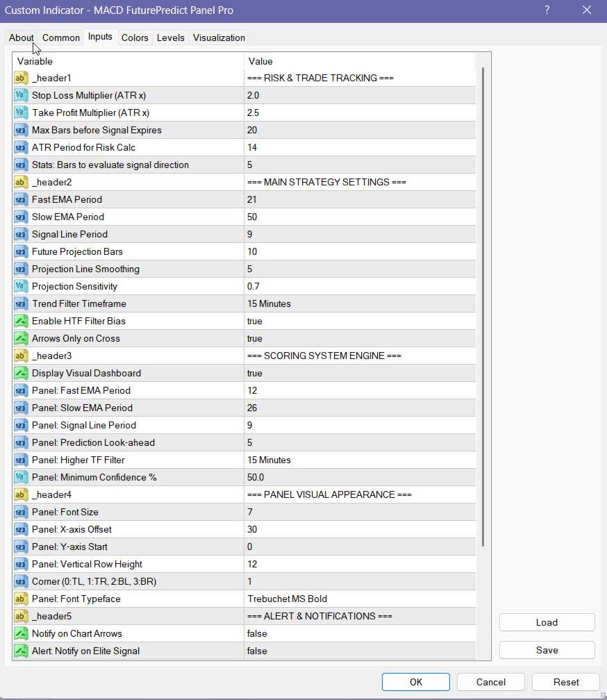This screenshot has height=700, width=607.
Task: Click the bool icon for Notify on Chart Arrows
Action: pos(21,633)
